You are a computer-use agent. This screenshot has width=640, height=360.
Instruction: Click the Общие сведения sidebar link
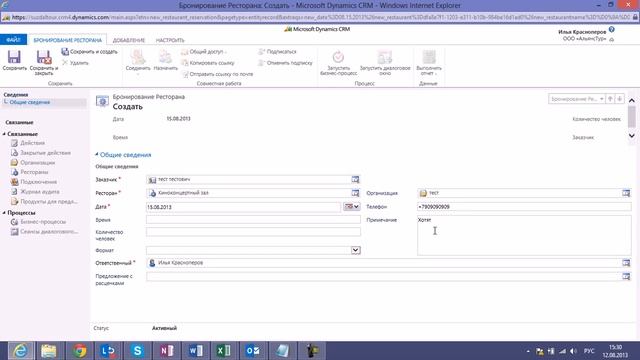[30, 102]
